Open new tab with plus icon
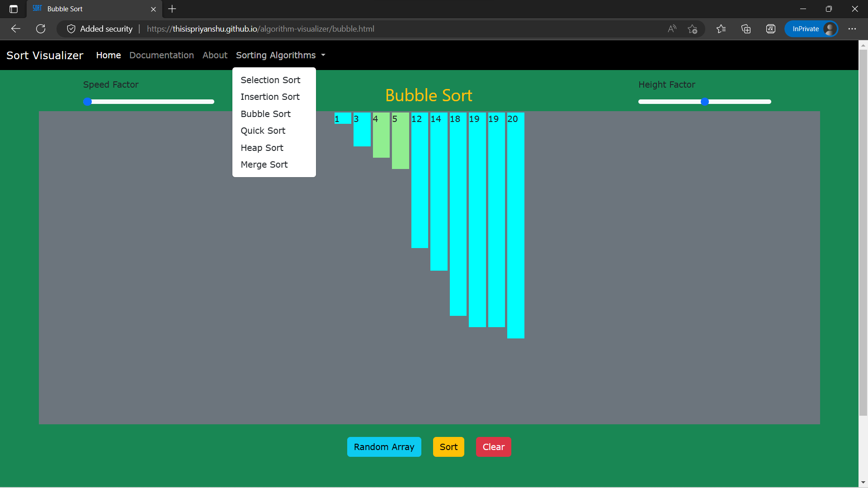The width and height of the screenshot is (868, 488). click(172, 9)
